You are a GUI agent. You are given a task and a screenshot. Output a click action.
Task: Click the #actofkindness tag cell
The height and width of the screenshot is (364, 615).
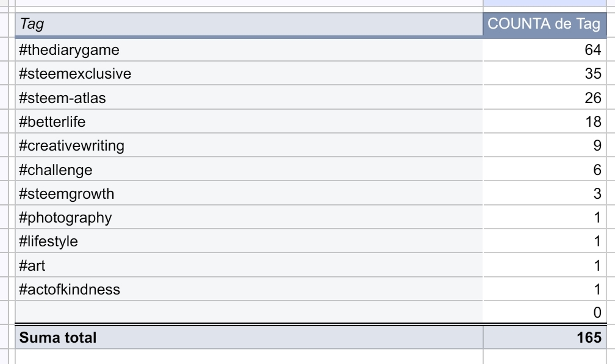point(249,289)
